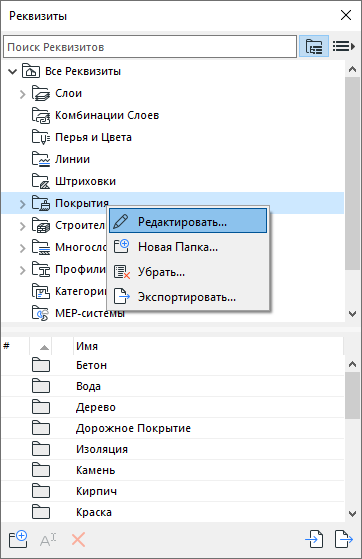362x559 pixels.
Task: Open the Линии tree item
Action: (x=72, y=159)
